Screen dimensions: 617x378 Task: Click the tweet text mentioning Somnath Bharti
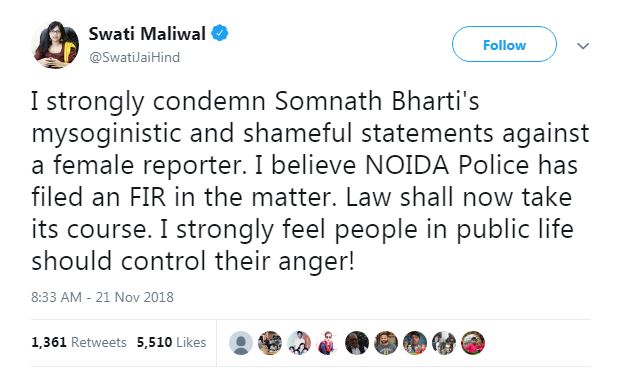310,181
